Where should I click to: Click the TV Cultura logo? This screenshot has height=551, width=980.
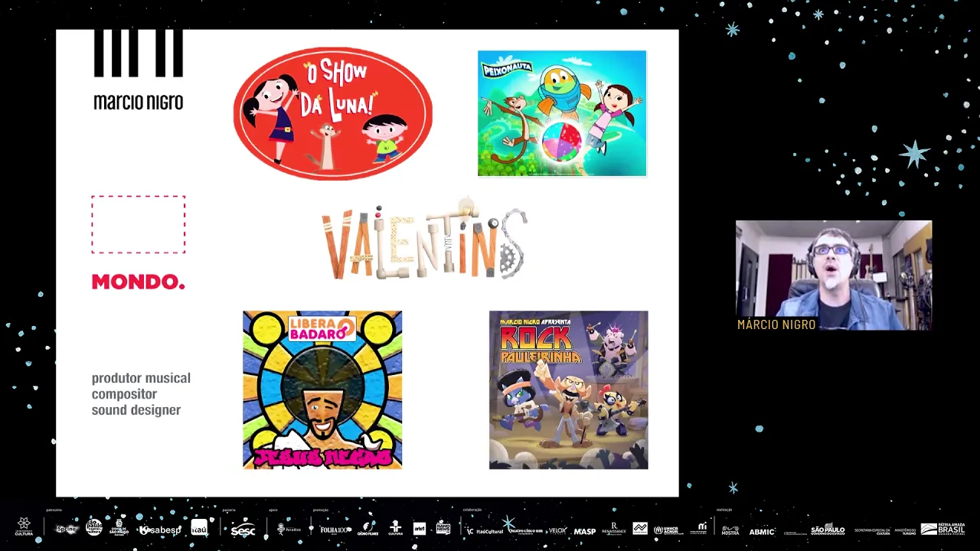pyautogui.click(x=395, y=528)
